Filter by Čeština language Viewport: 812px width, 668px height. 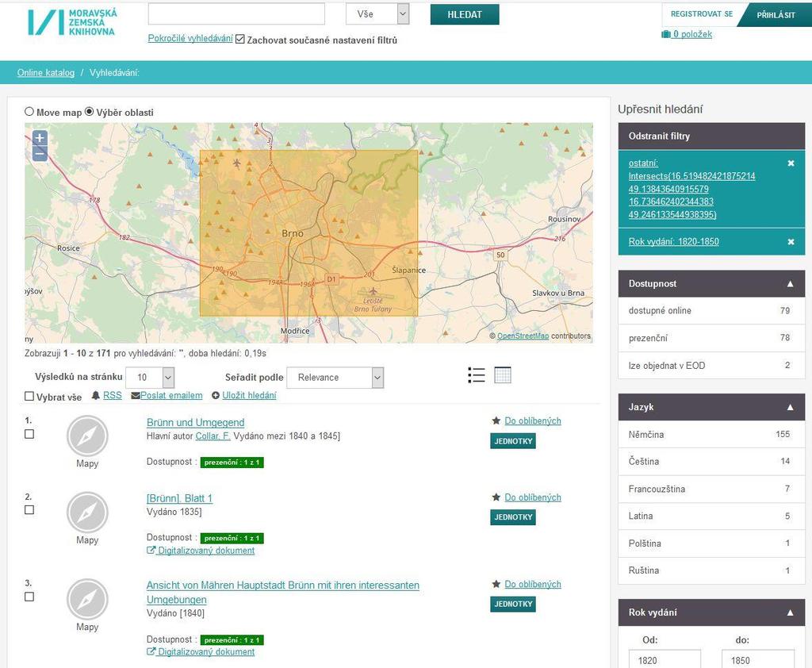(711, 461)
